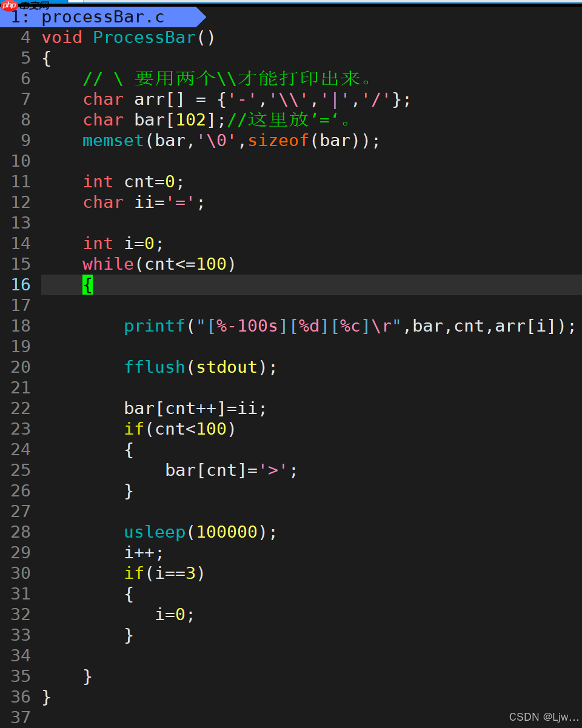Click the opening brace on line 24

(x=129, y=450)
